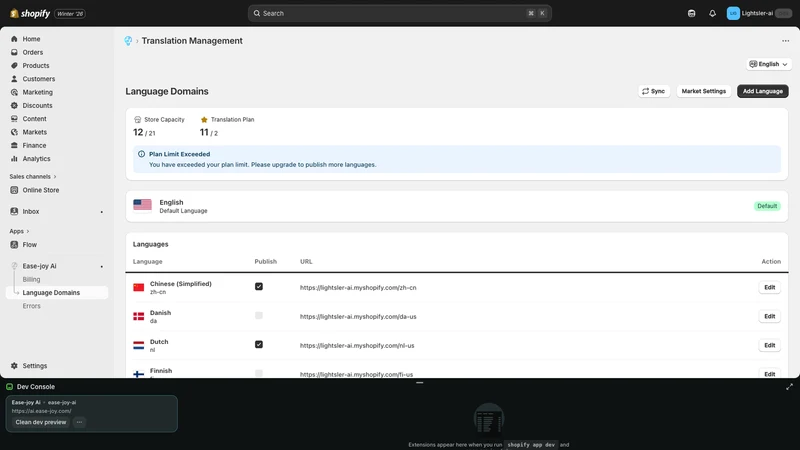Open Marketing in sidebar
This screenshot has height=450, width=800.
click(37, 92)
